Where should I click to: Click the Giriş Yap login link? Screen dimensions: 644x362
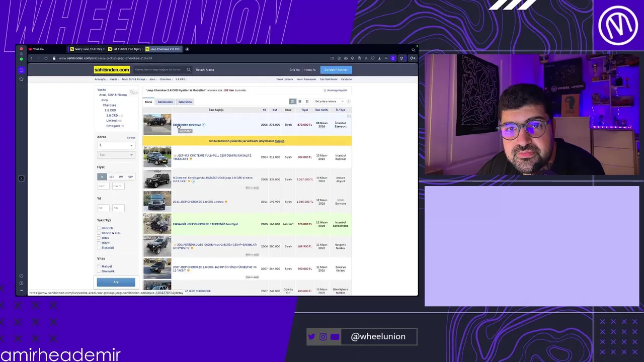[x=294, y=70]
